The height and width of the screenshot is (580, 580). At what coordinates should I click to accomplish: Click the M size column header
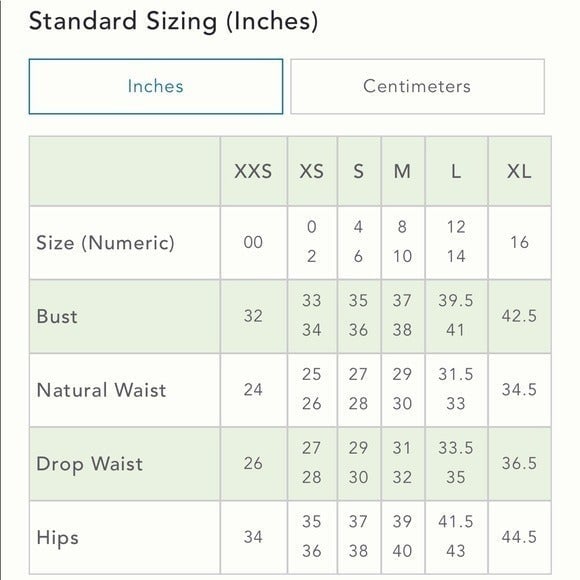tap(403, 171)
